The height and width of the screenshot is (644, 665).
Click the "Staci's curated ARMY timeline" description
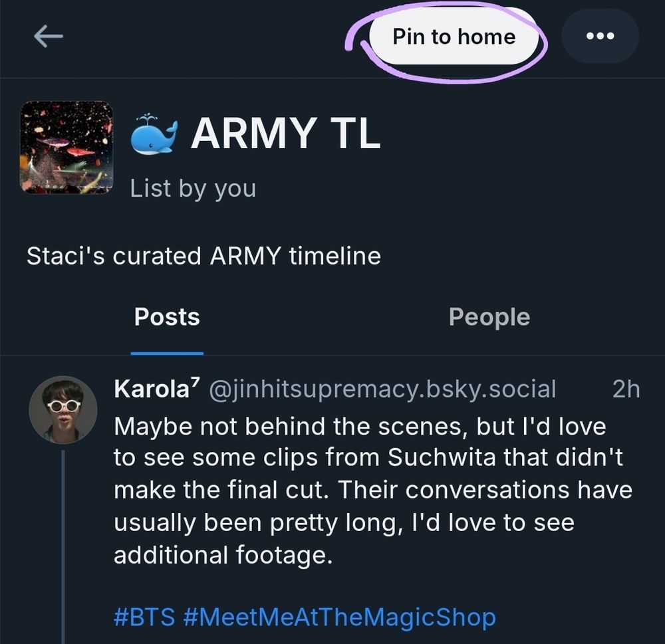tap(203, 256)
